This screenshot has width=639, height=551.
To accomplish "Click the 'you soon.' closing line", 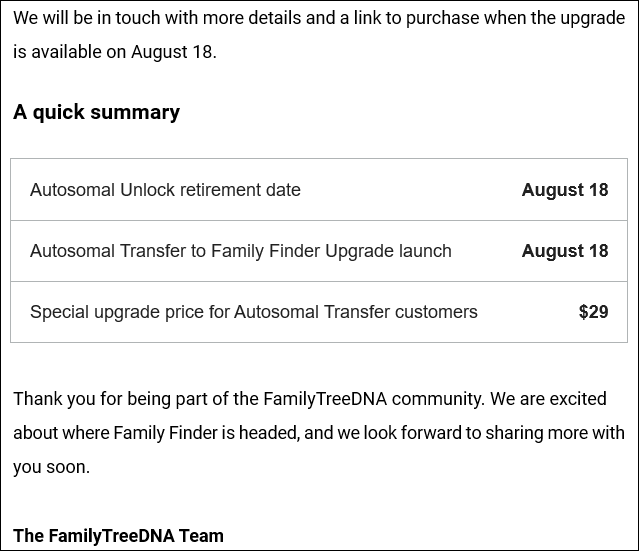I will pyautogui.click(x=51, y=467).
